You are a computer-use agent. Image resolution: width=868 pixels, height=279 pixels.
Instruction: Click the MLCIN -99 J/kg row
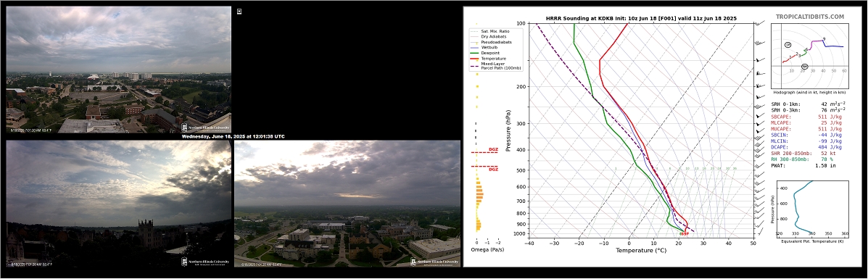point(807,141)
